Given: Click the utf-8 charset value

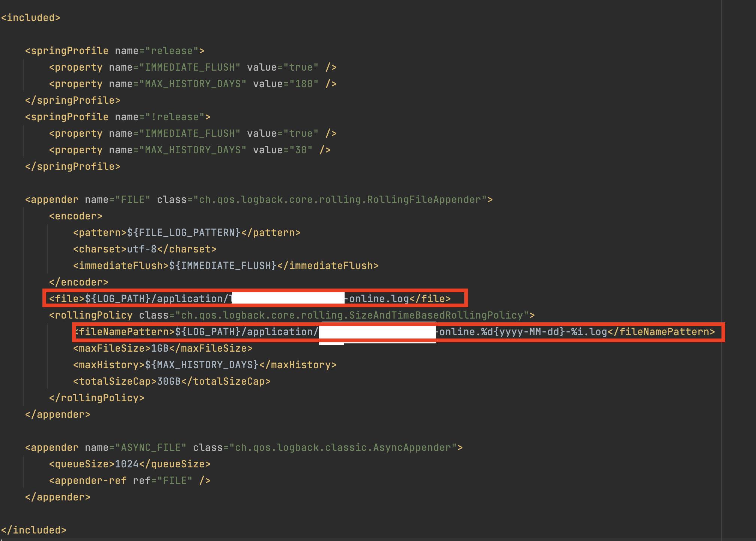Looking at the screenshot, I should pyautogui.click(x=142, y=249).
